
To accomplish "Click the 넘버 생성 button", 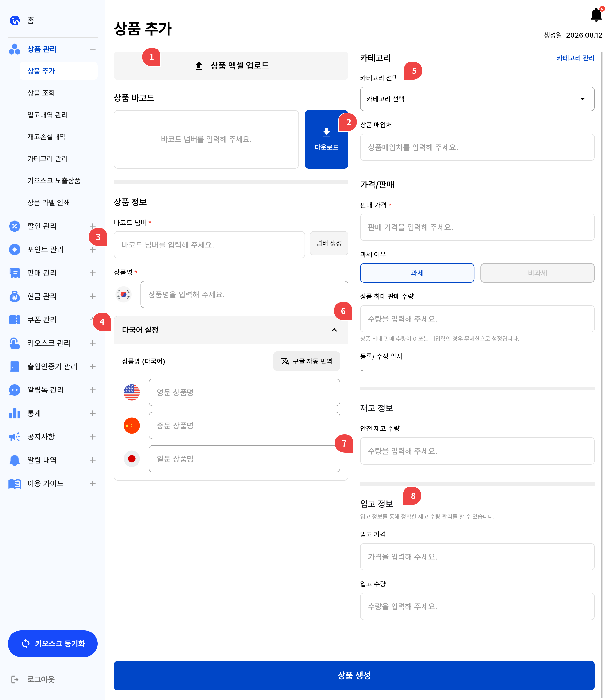I will [x=329, y=243].
